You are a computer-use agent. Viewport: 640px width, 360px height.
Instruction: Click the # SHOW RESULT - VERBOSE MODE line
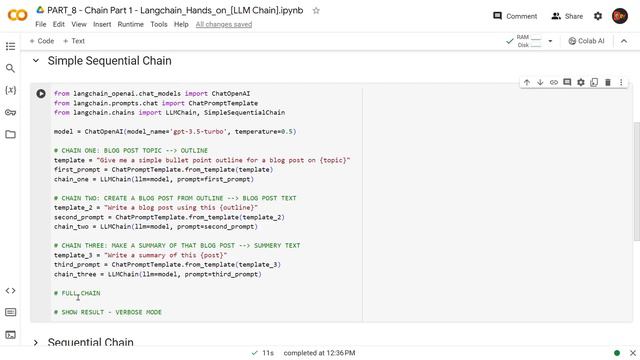[x=108, y=312]
